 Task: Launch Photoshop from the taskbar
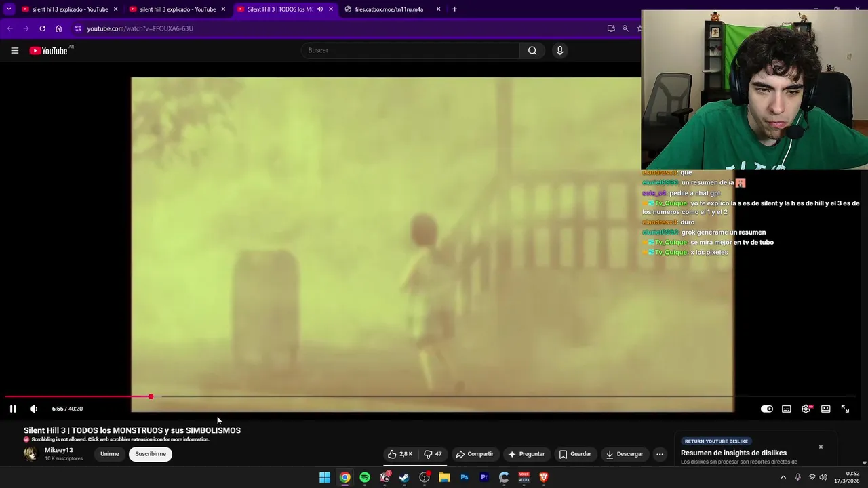(x=465, y=477)
